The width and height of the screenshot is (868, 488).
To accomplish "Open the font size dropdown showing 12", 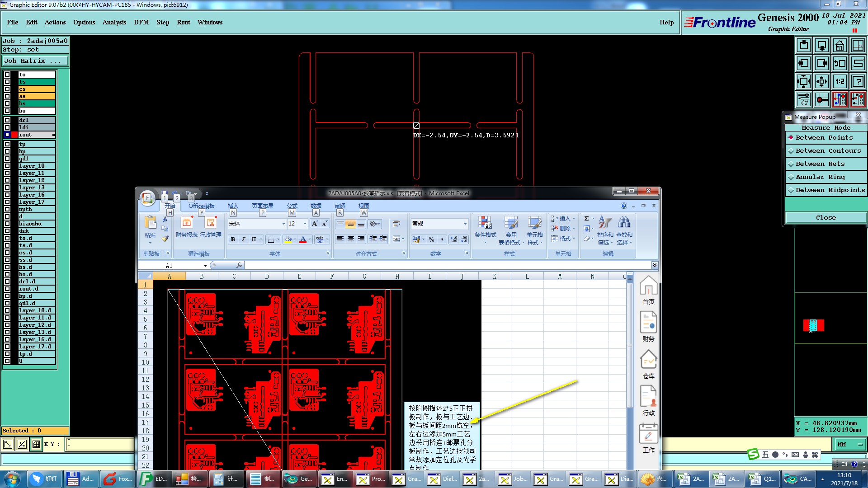I will click(x=305, y=224).
